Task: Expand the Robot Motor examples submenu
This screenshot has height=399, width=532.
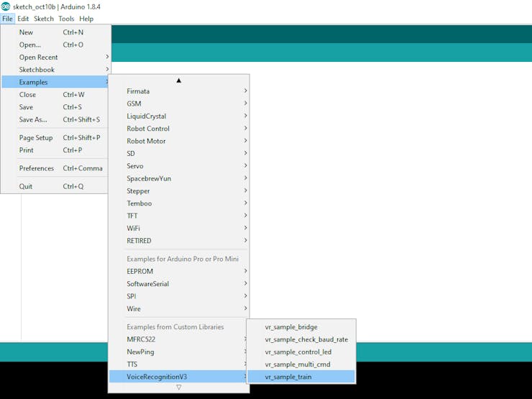Action: click(x=179, y=141)
